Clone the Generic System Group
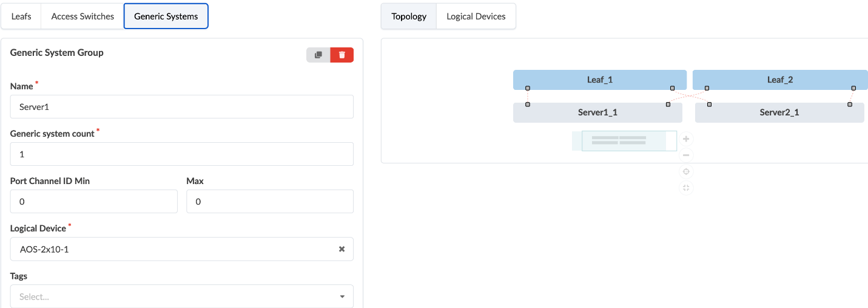Screen dimensions: 868x308 pos(318,55)
